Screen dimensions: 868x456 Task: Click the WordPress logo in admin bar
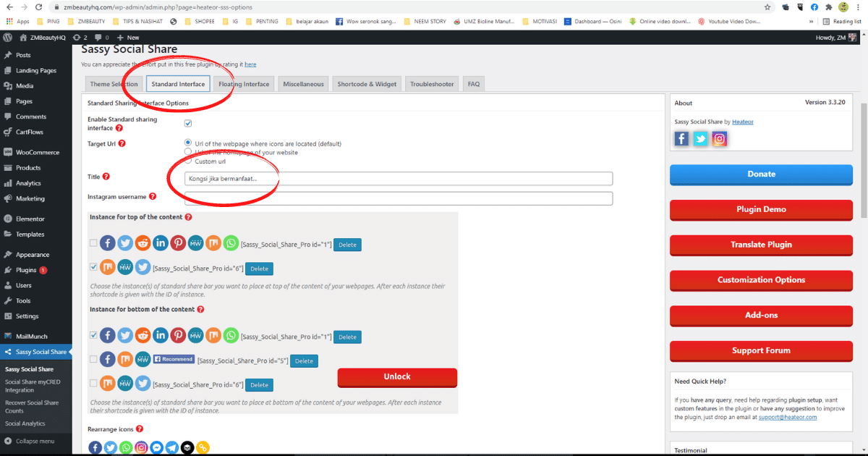[8, 37]
